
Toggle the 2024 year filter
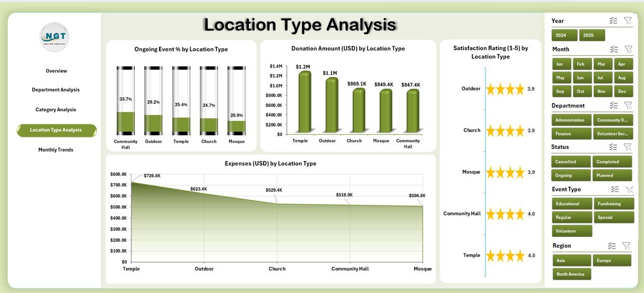coord(564,35)
